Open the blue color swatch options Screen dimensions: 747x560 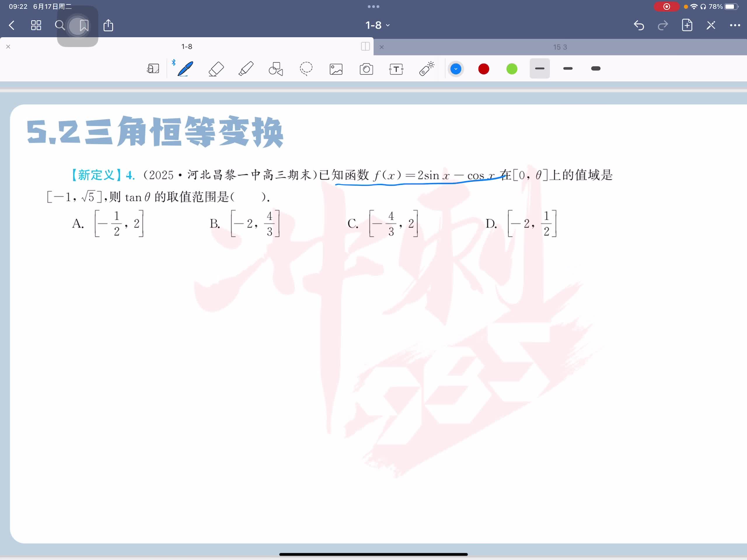pos(455,69)
